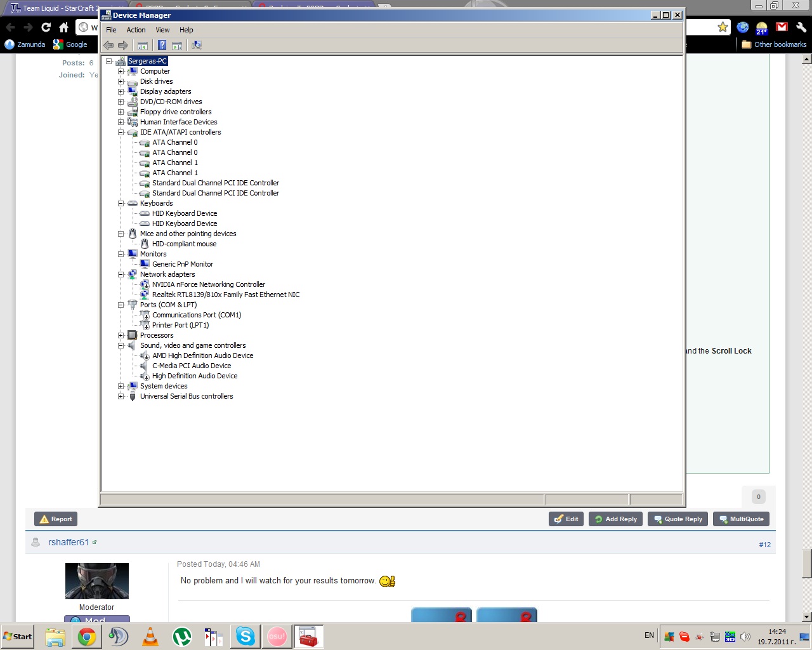Collapse the Sound, video and game controllers node
Viewport: 812px width, 650px height.
[121, 345]
